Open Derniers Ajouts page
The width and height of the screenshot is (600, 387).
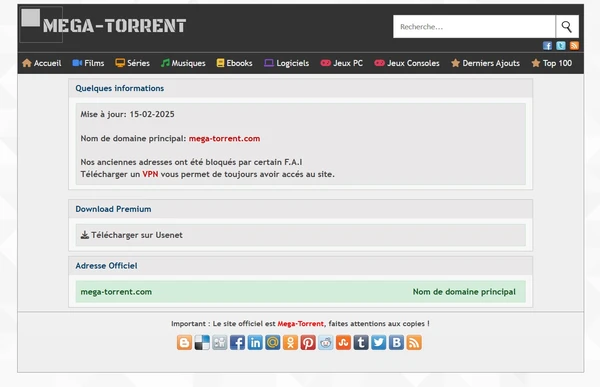coord(485,63)
